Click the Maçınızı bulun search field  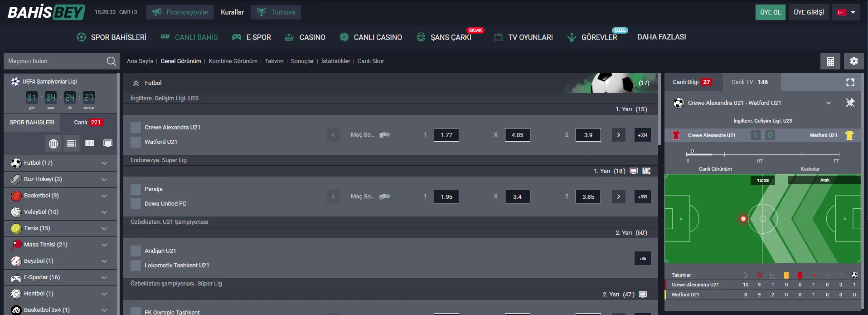[54, 61]
